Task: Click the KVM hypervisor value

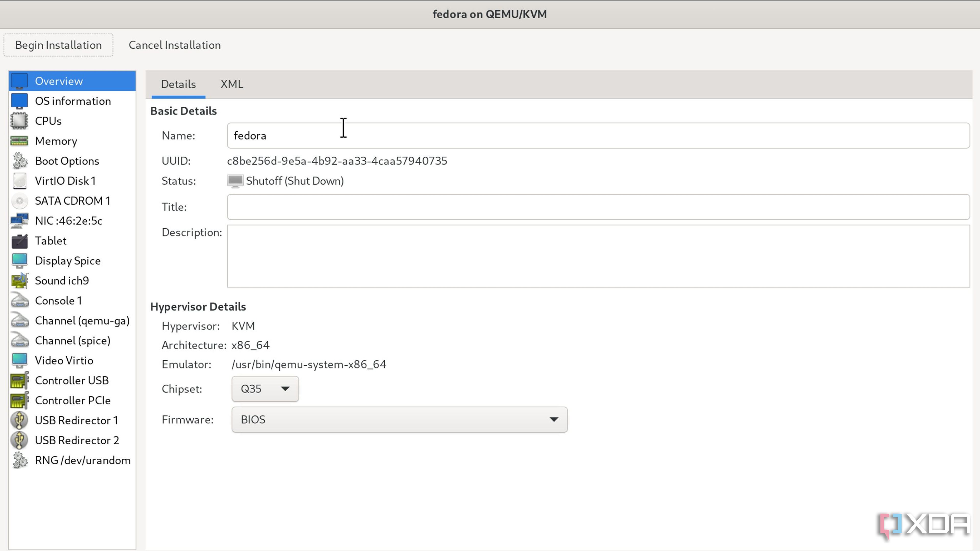Action: pyautogui.click(x=243, y=326)
